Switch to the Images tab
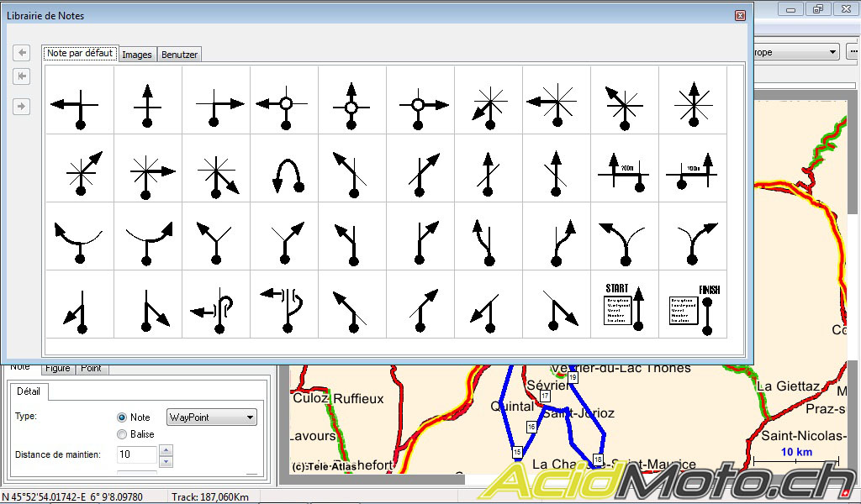 137,55
